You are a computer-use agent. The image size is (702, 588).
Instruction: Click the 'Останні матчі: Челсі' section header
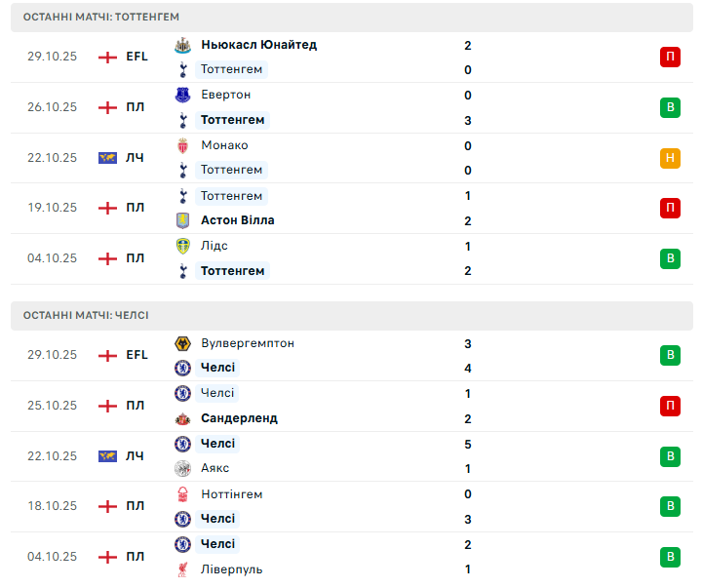tap(87, 315)
